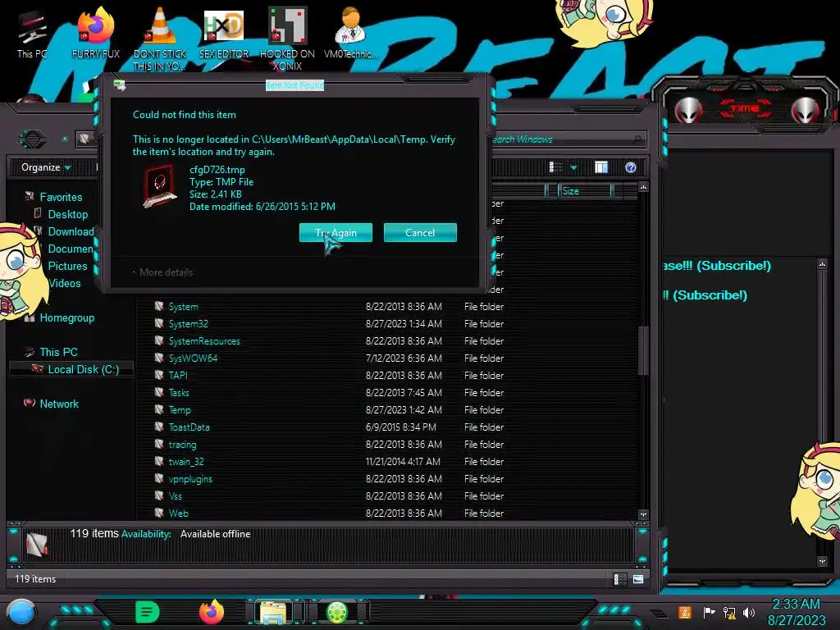This screenshot has width=840, height=630.
Task: Select Videos in the navigation pane
Action: [64, 283]
